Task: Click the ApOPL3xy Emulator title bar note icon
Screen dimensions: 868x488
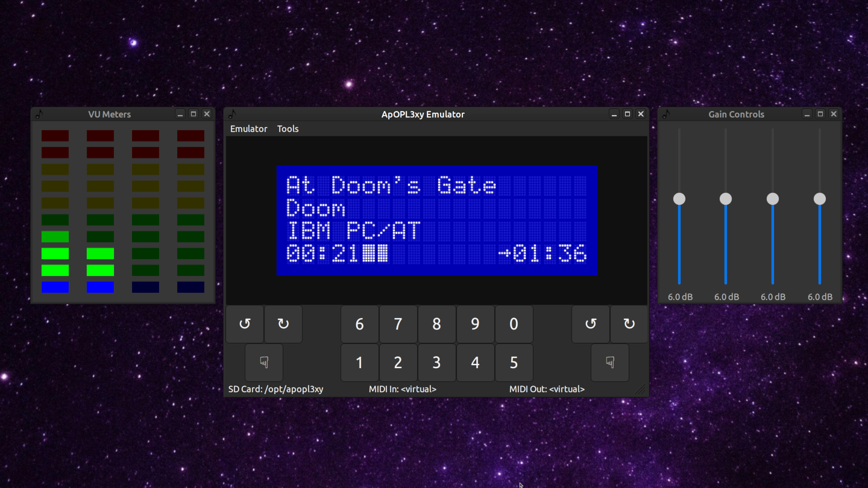Action: [232, 114]
